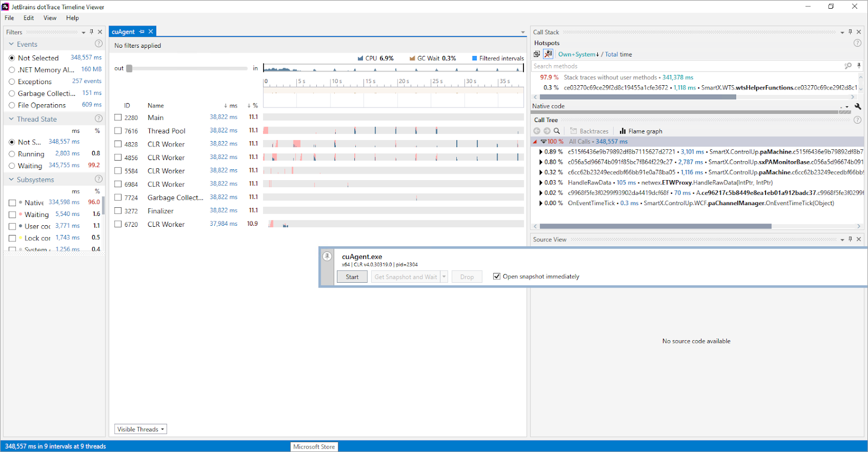The image size is (868, 452).
Task: Close the Filters panel
Action: click(100, 32)
